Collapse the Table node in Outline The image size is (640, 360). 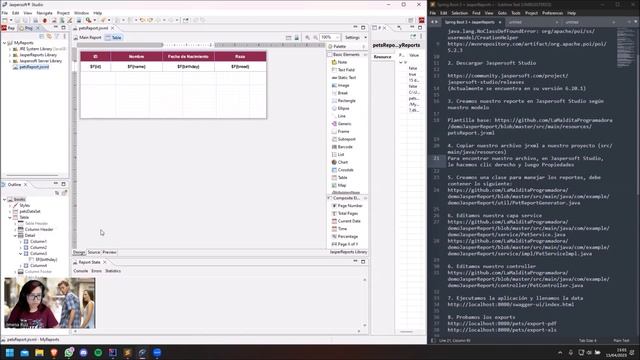tap(10, 218)
